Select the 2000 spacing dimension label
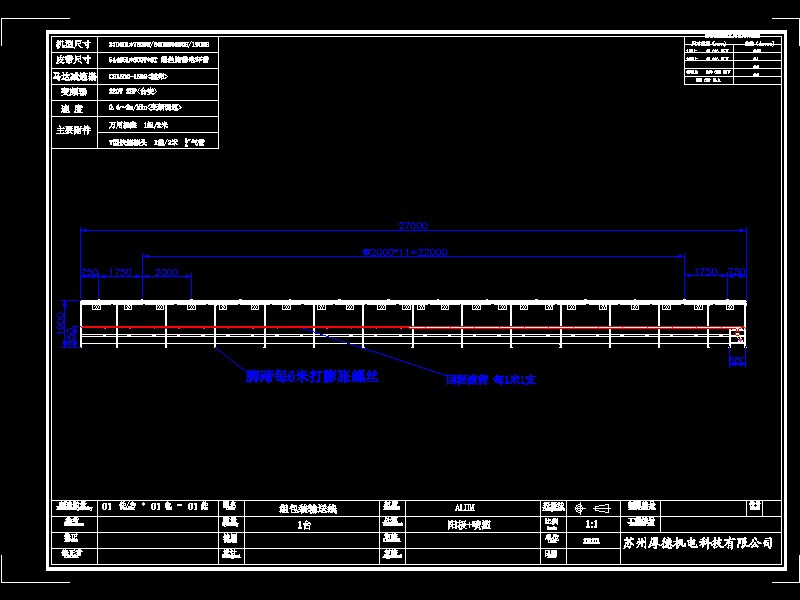 pos(166,272)
